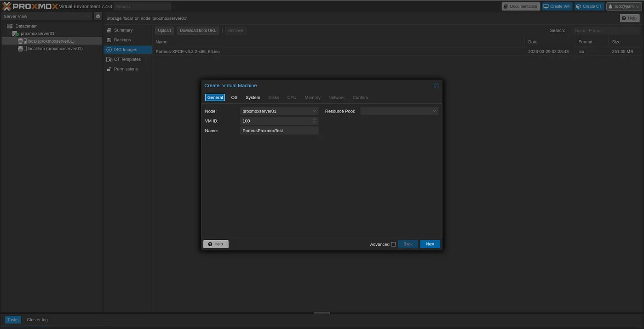This screenshot has height=329, width=644.
Task: Switch to the System tab
Action: click(253, 97)
